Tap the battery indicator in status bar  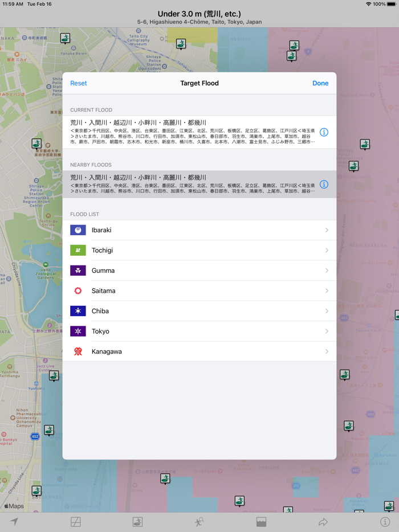tap(392, 4)
